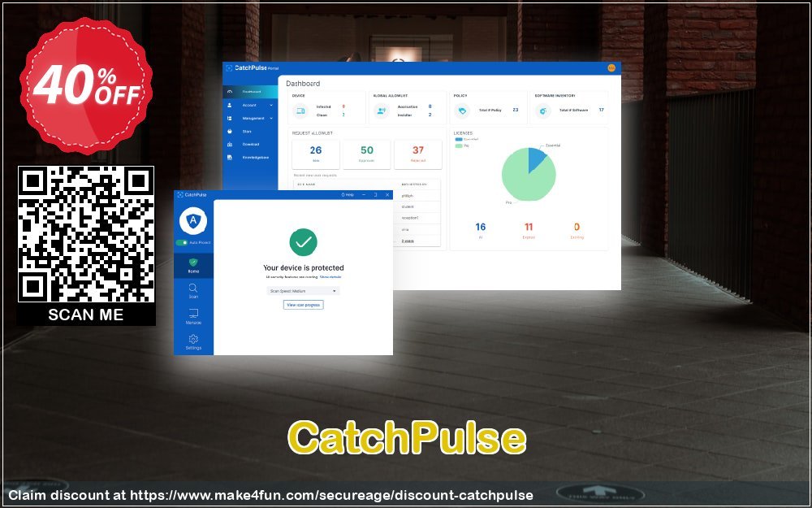Open the Store page in portal sidebar
The width and height of the screenshot is (812, 508).
(x=247, y=131)
